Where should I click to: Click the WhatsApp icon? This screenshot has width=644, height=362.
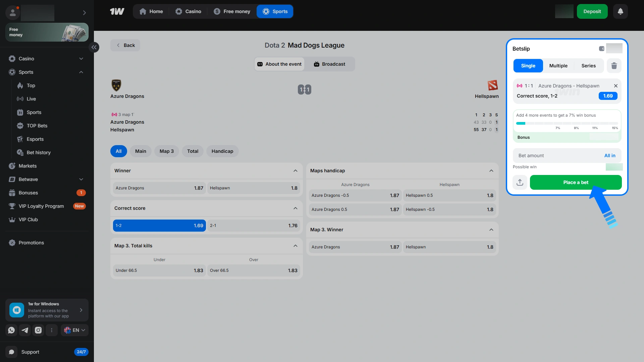click(11, 330)
